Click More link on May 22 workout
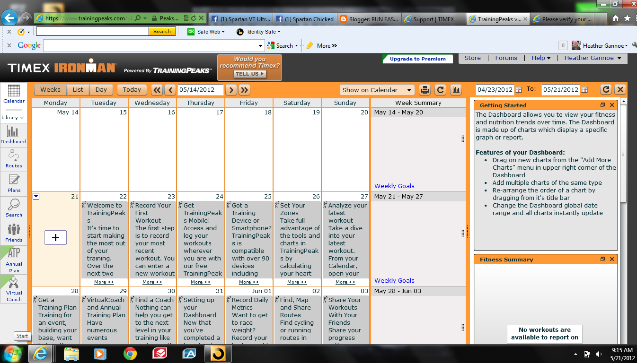 tap(104, 282)
